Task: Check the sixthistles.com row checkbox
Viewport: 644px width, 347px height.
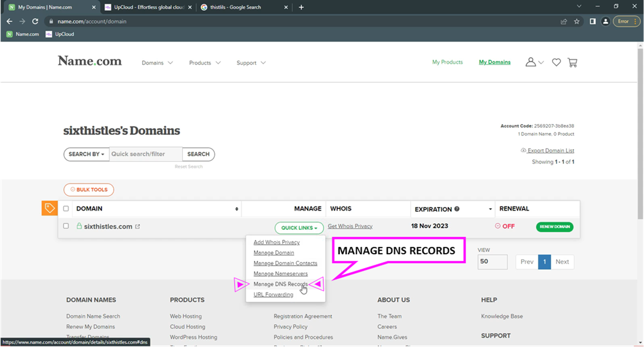Action: 65,226
